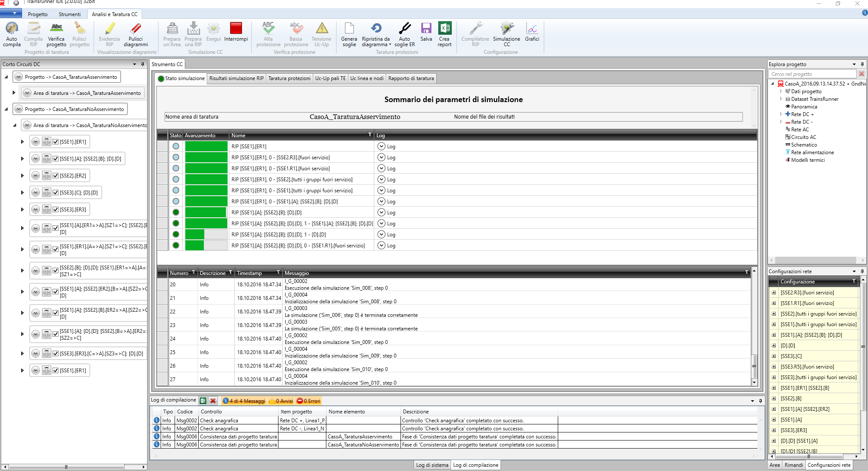Click the blue info icon in title area
Image resolution: width=868 pixels, height=471 pixels.
865,13
